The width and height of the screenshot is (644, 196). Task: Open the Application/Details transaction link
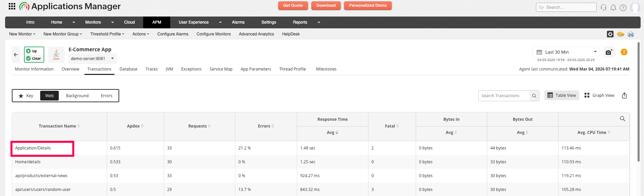pos(33,148)
